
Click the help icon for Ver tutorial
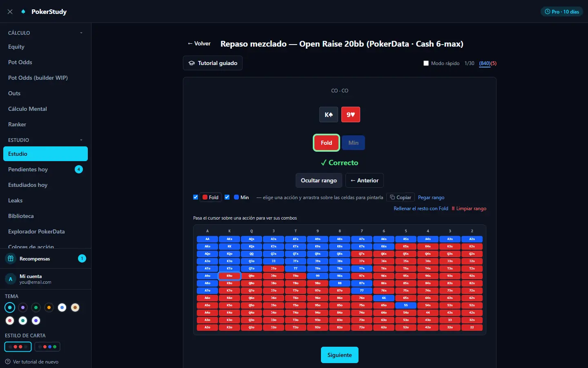point(8,361)
